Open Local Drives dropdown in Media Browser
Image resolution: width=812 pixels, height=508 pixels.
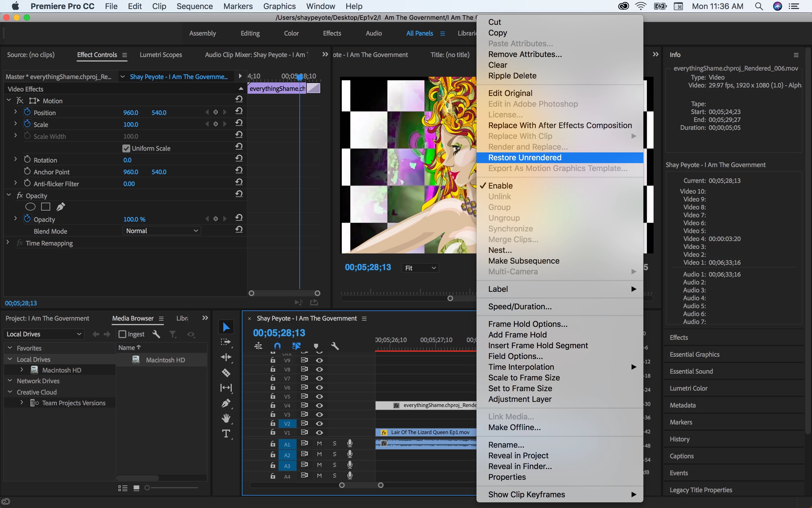pos(43,334)
